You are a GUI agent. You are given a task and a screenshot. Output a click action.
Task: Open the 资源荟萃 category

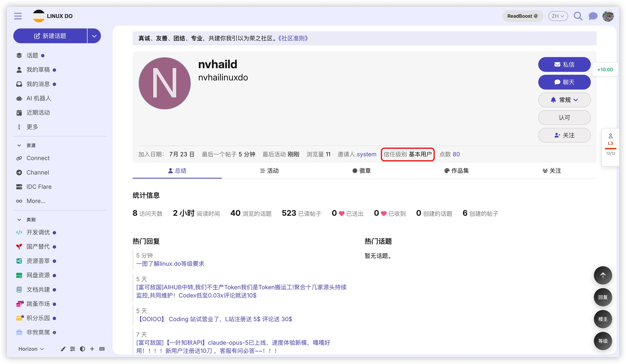38,261
